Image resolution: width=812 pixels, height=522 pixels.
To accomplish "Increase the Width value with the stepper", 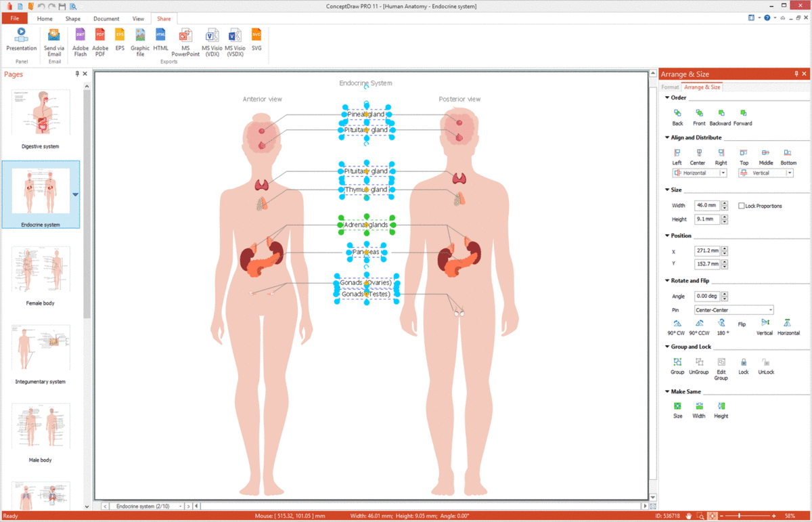I will [x=725, y=203].
